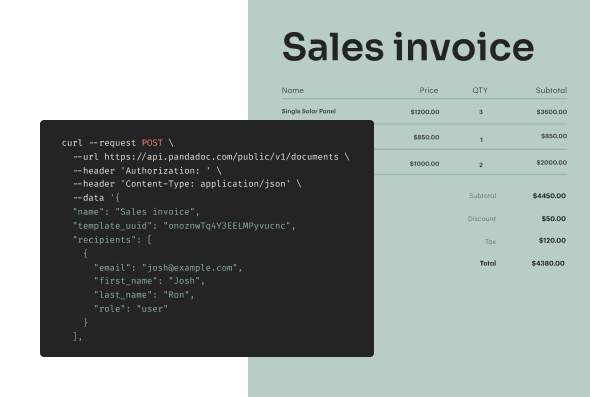
Task: Click the "recipients": [ code line
Action: [x=112, y=240]
